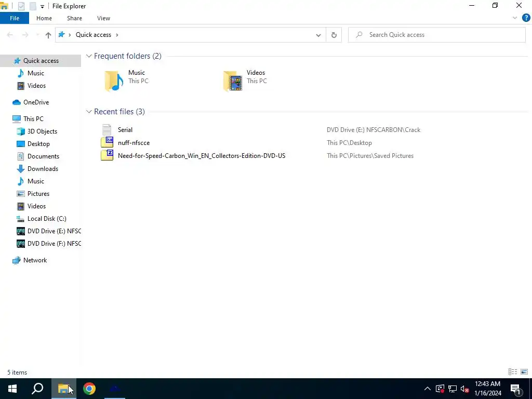Open the File ribbon tab
Screen dimensions: 532x399
point(15,18)
